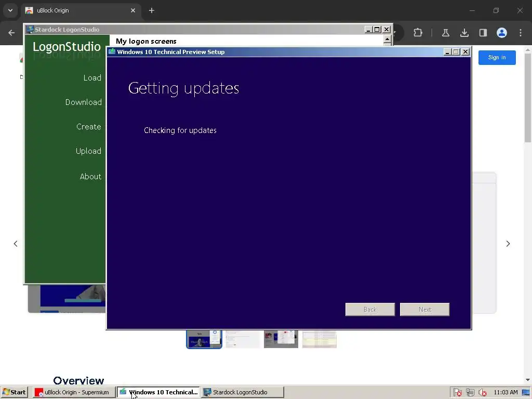
Task: Close the Windows 10 Technical Preview Setup window
Action: pos(465,52)
